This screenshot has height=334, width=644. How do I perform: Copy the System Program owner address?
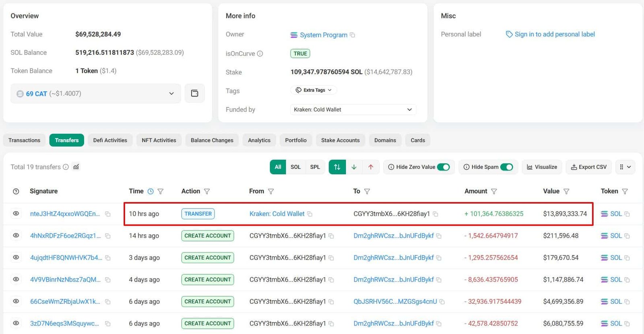pos(353,35)
